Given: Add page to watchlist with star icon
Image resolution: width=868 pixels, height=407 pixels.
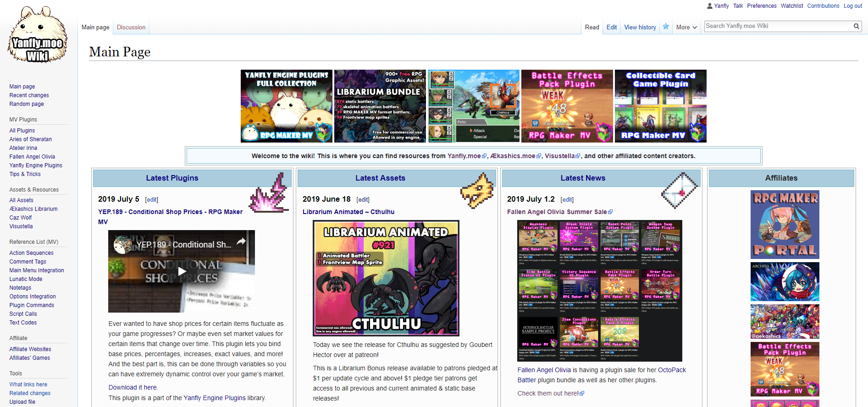Looking at the screenshot, I should [666, 27].
